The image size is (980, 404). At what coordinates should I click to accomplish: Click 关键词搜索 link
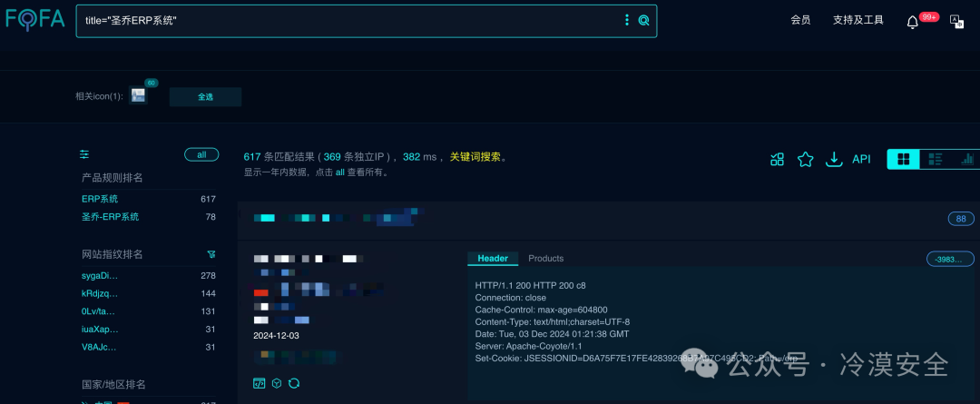point(475,157)
